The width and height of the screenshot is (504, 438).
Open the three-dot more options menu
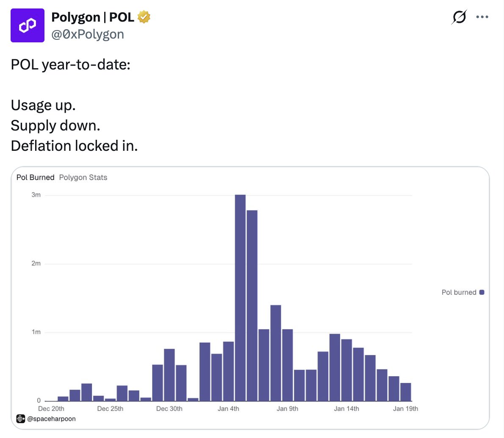pos(482,17)
